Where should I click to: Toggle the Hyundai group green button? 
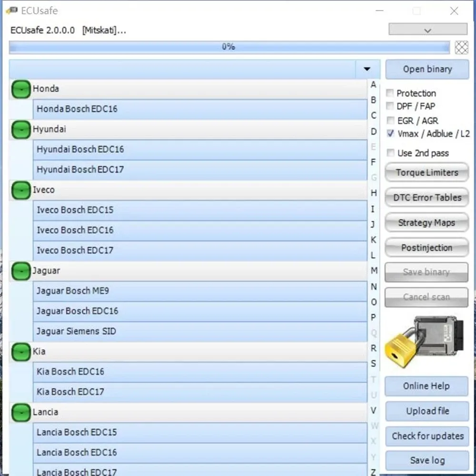pyautogui.click(x=20, y=130)
